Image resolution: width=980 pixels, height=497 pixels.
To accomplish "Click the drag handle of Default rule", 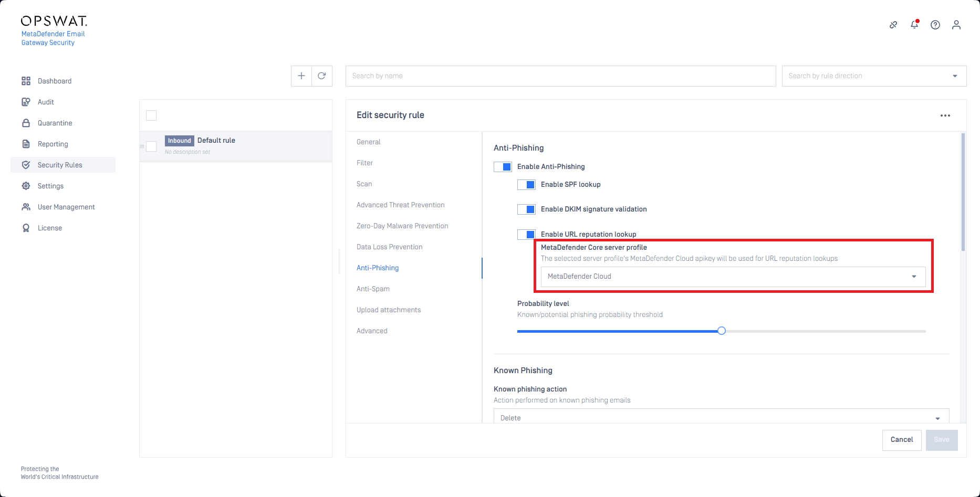I will (x=142, y=146).
